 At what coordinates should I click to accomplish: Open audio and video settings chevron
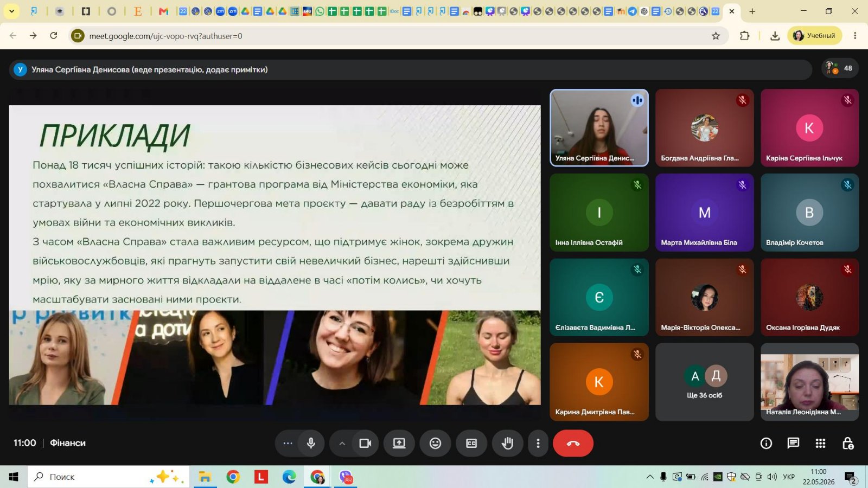[342, 443]
